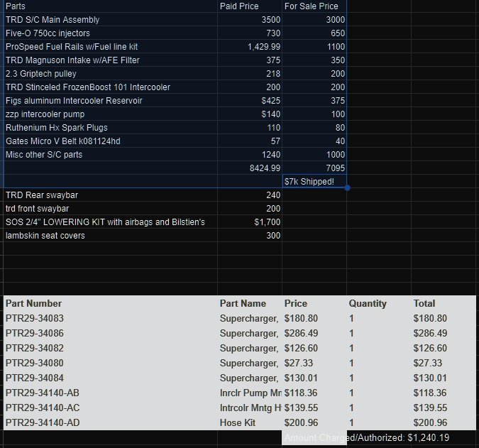479x448 pixels.
Task: Select the '$1,700' price cell
Action: [x=250, y=222]
